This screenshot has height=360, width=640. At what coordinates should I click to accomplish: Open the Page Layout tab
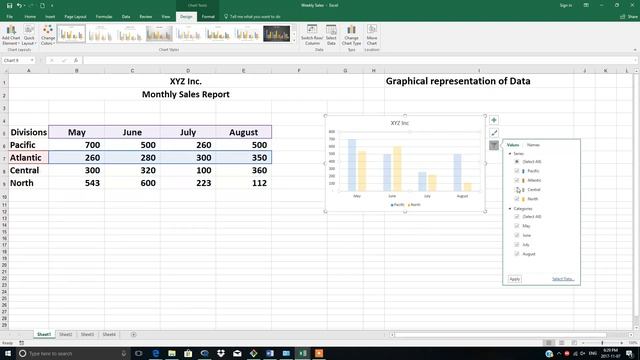tap(76, 17)
